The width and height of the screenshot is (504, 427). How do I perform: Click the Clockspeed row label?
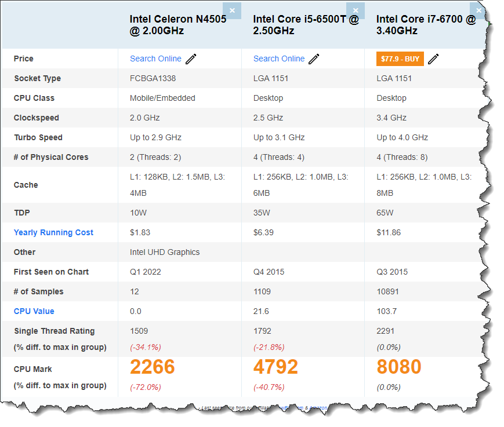click(37, 118)
